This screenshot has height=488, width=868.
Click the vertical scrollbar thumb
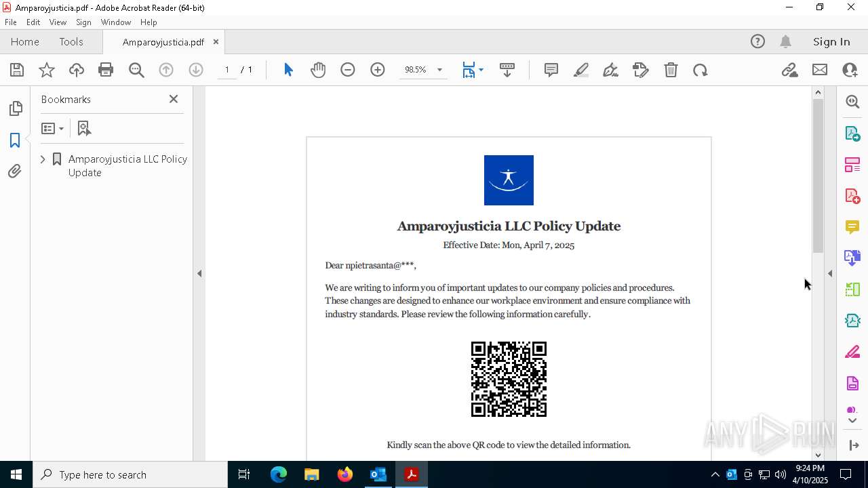(x=818, y=176)
